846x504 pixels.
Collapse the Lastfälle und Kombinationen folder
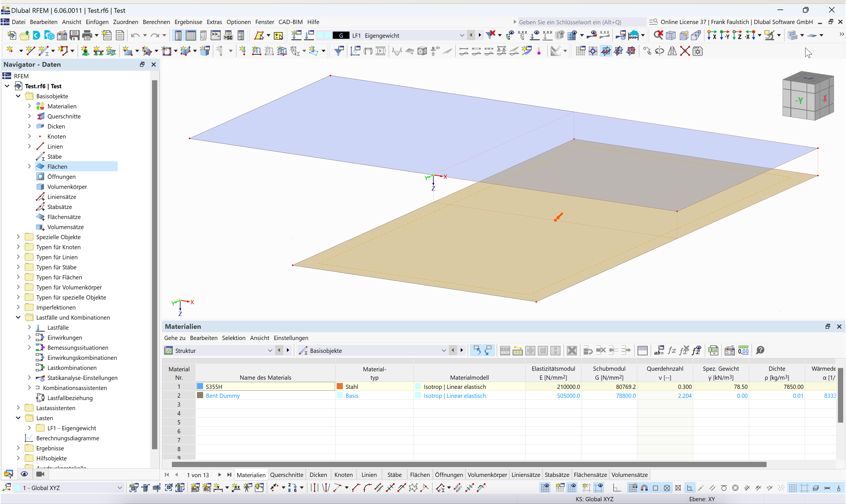point(18,317)
